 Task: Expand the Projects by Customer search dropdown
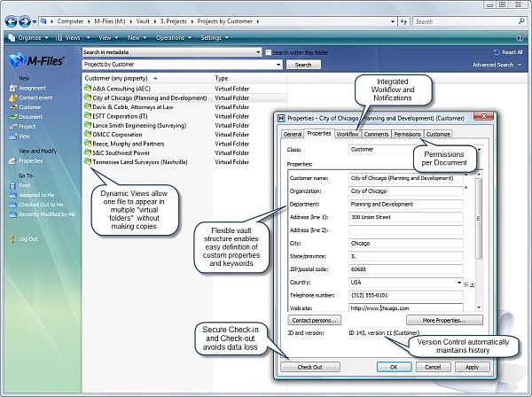click(x=278, y=65)
